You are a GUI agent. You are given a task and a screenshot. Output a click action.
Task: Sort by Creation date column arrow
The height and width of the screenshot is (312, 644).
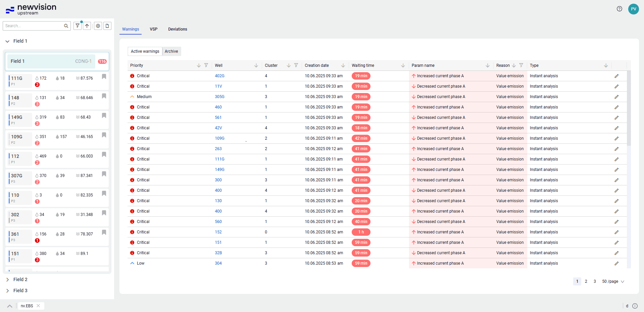pyautogui.click(x=343, y=65)
